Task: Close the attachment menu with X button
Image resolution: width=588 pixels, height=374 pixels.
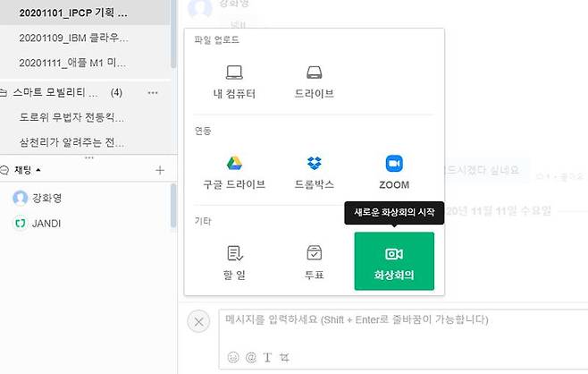Action: click(x=198, y=321)
